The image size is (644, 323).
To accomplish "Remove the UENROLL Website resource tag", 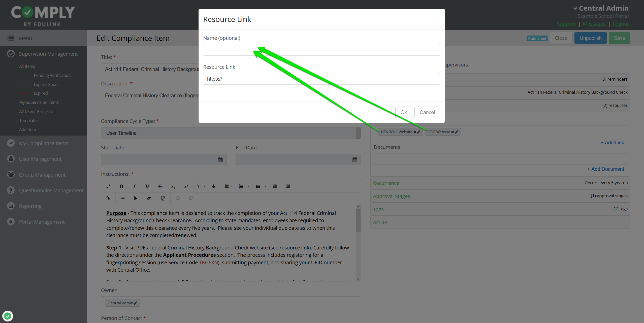I will (415, 132).
